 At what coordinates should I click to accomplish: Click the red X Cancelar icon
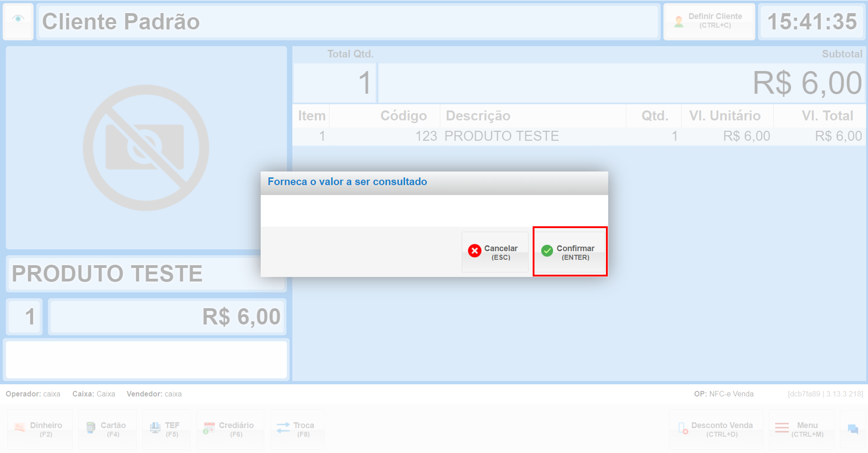coord(474,251)
